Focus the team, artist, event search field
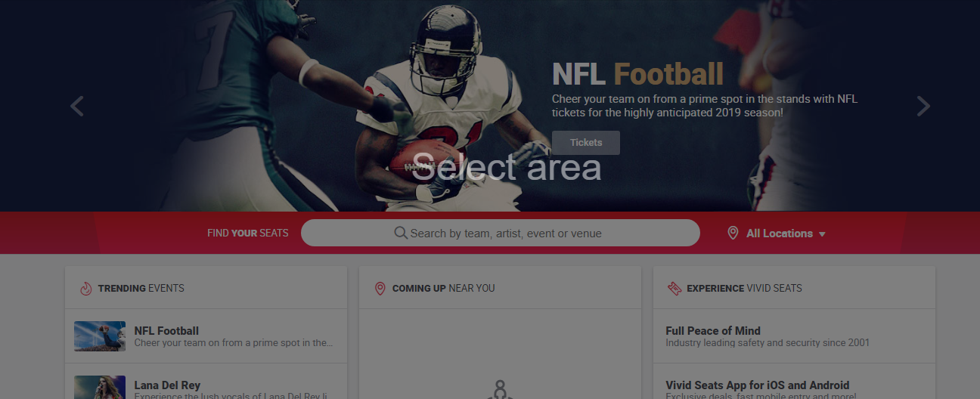 (x=501, y=233)
